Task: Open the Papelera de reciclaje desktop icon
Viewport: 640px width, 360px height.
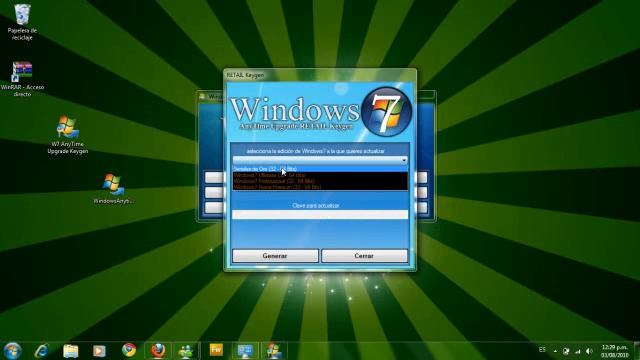Action: [22, 22]
